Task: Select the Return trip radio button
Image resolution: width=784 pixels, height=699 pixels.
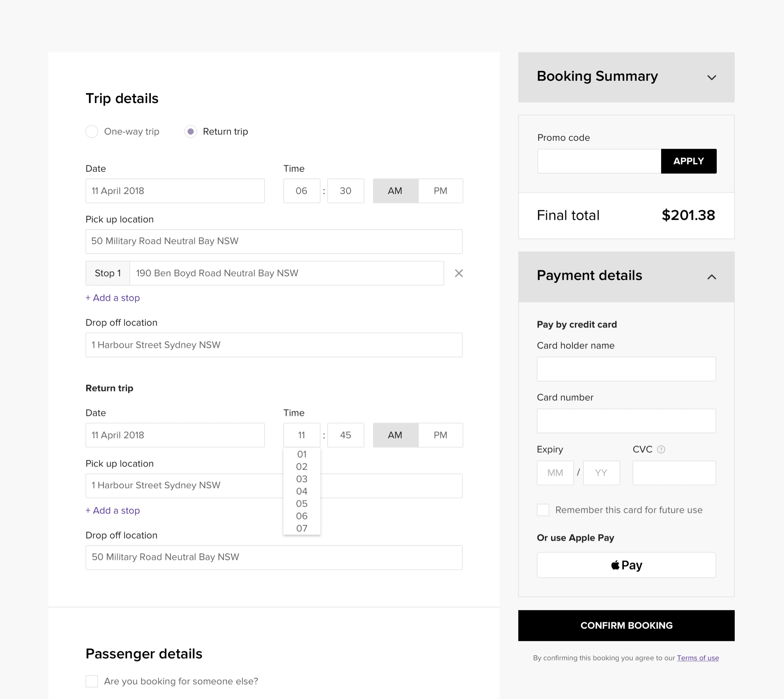Action: (190, 131)
